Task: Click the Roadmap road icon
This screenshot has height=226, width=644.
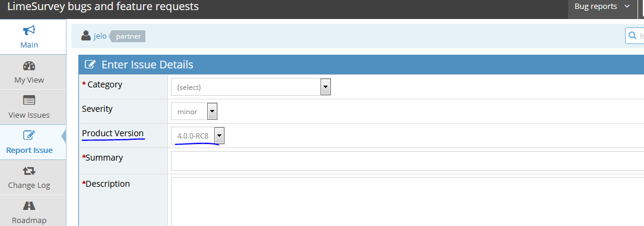Action: point(29,206)
